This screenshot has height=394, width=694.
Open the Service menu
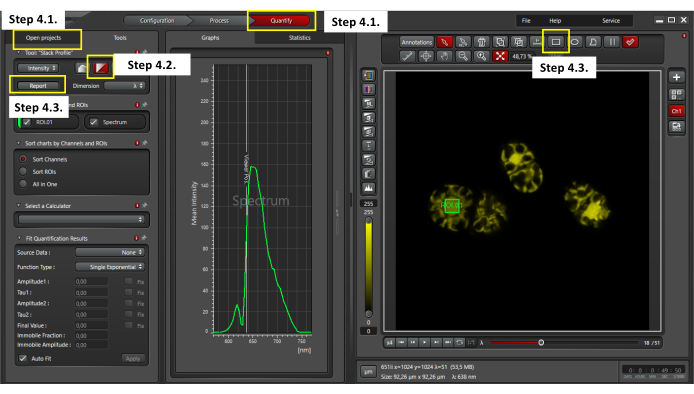pos(611,20)
